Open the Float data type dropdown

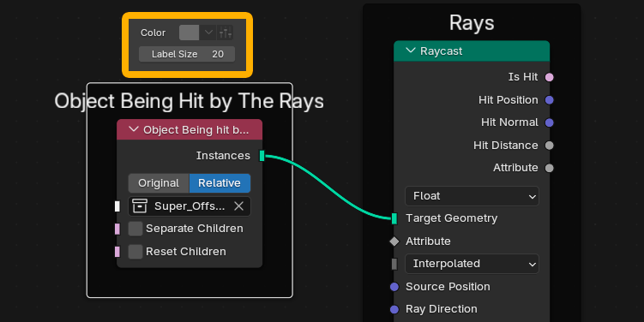tap(472, 196)
